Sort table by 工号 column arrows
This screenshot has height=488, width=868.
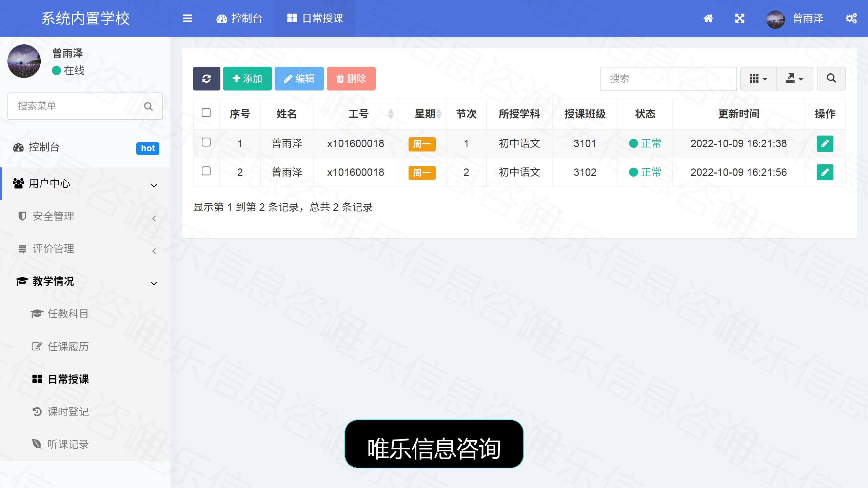[x=391, y=114]
